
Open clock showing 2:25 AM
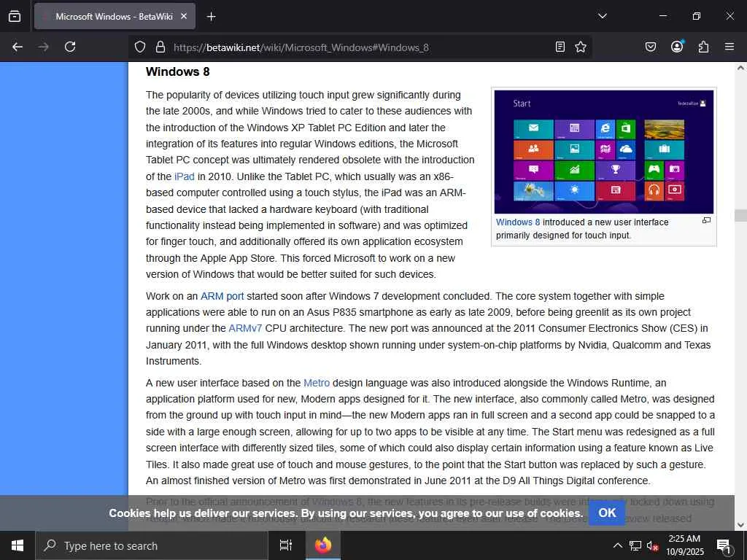[x=684, y=545]
